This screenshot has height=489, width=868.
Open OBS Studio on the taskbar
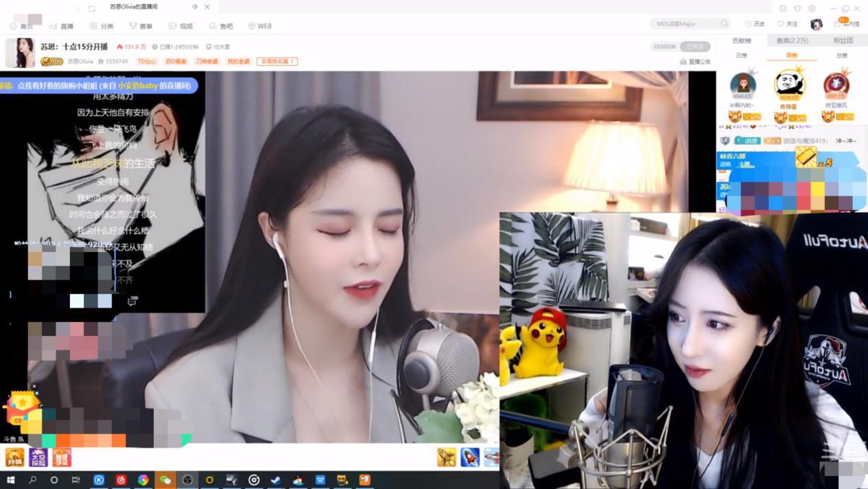click(x=187, y=480)
